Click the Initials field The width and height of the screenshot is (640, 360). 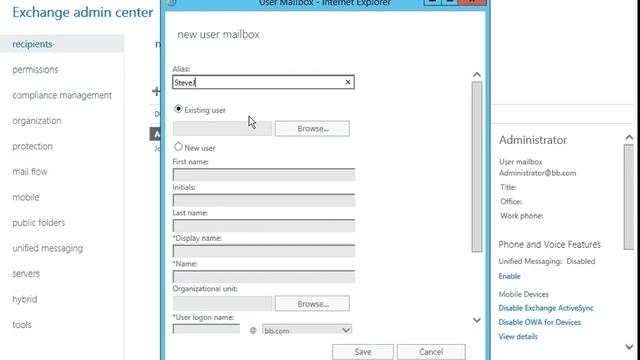coord(264,200)
